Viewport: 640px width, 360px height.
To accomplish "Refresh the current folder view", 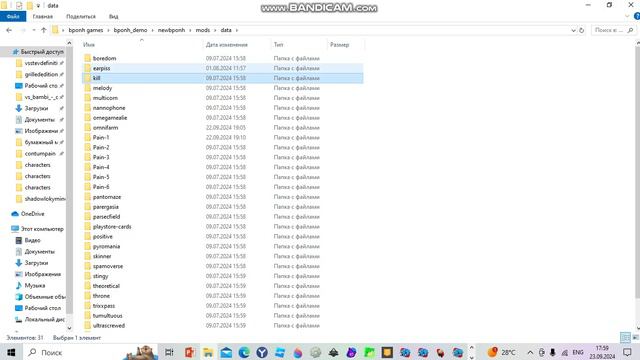I will point(582,30).
